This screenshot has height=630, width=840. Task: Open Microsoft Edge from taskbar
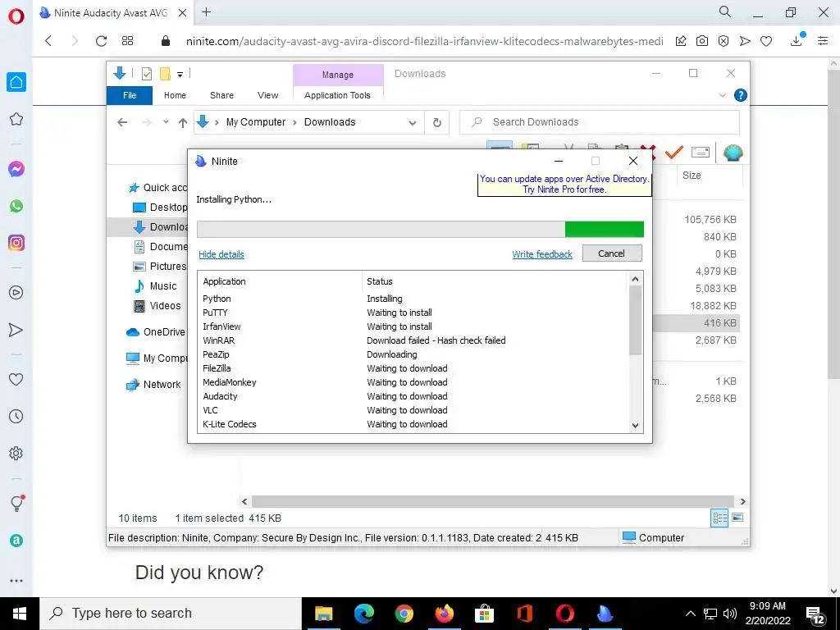coord(363,614)
